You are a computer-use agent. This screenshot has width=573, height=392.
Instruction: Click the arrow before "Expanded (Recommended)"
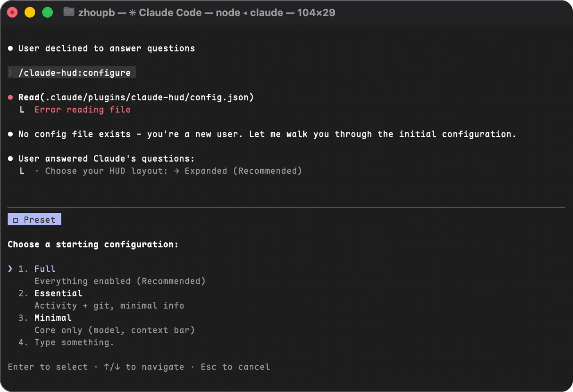[176, 171]
